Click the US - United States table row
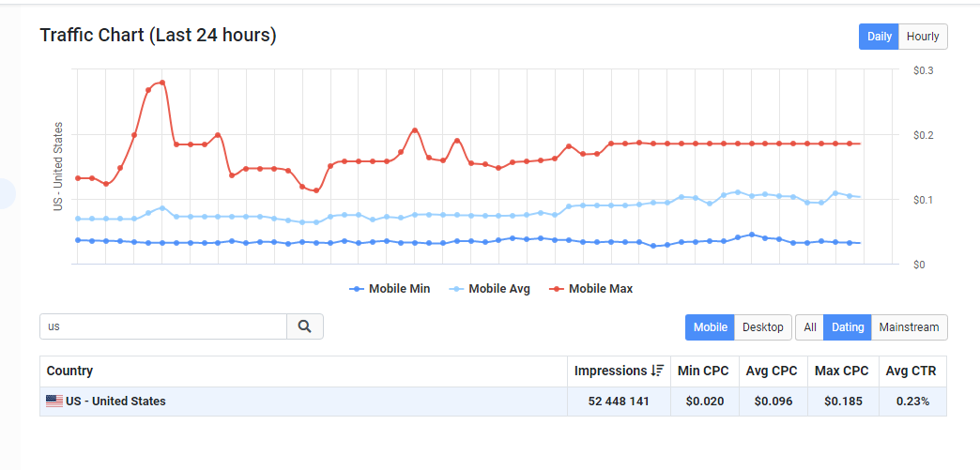Viewport: 980px width, 470px height. point(493,402)
